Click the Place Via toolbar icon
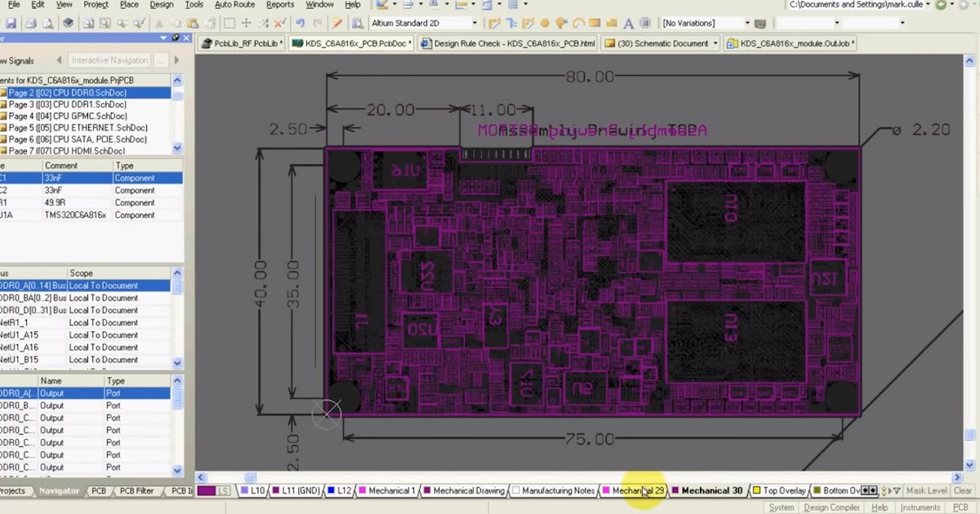The height and width of the screenshot is (514, 980). point(561,23)
